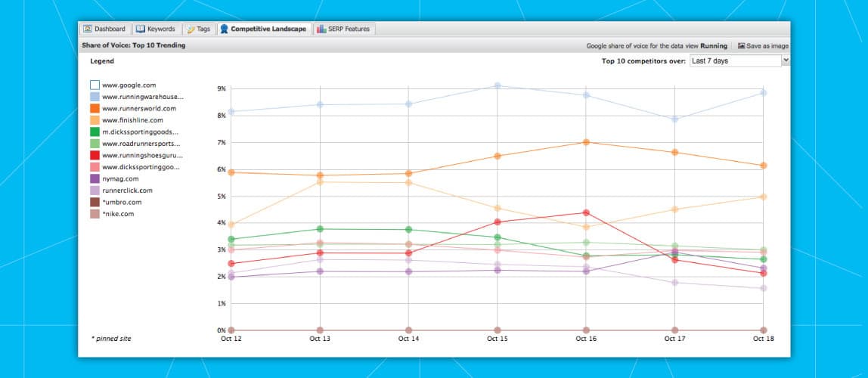The height and width of the screenshot is (378, 868).
Task: Toggle the www.google.com legend checkbox
Action: tap(95, 85)
